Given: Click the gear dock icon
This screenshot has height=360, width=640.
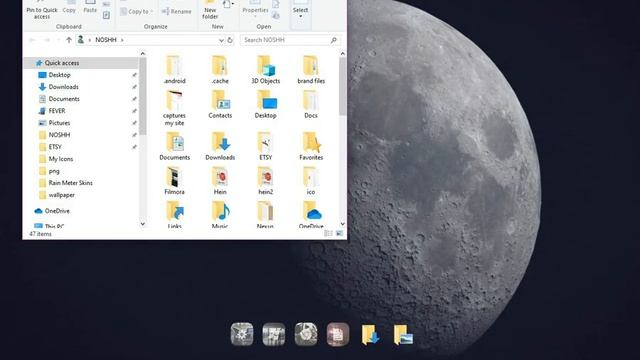Looking at the screenshot, I should [x=242, y=334].
